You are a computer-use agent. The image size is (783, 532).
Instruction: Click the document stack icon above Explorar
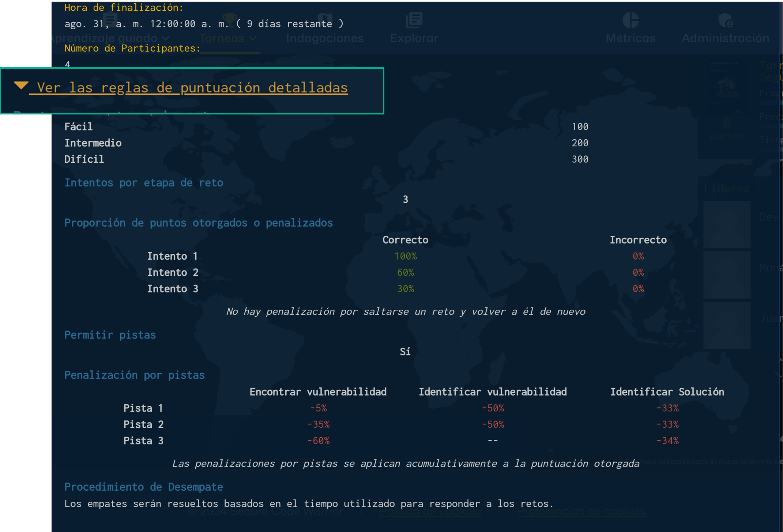pos(414,20)
